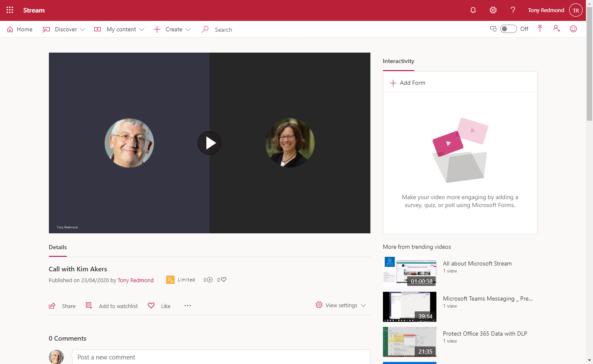Open Tony Redmond publisher link
593x364 pixels.
(x=136, y=280)
